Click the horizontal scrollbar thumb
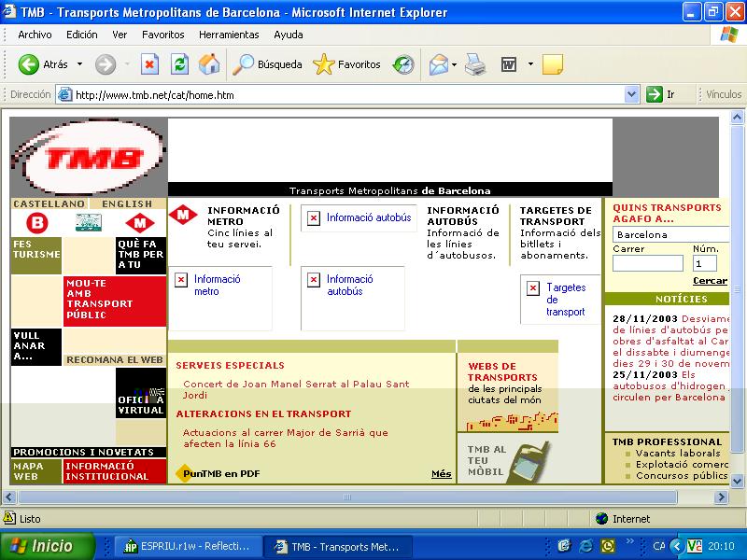This screenshot has width=747, height=560. pos(347,497)
